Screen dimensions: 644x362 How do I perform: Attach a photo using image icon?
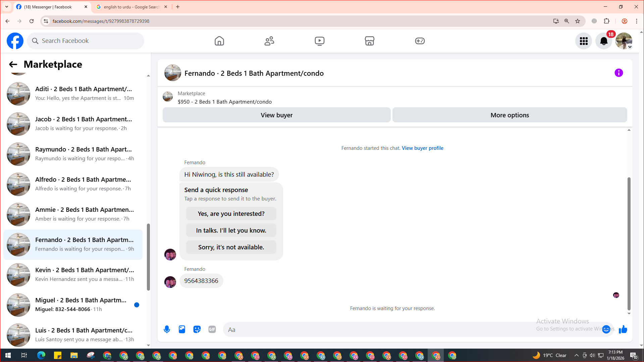coord(182,329)
